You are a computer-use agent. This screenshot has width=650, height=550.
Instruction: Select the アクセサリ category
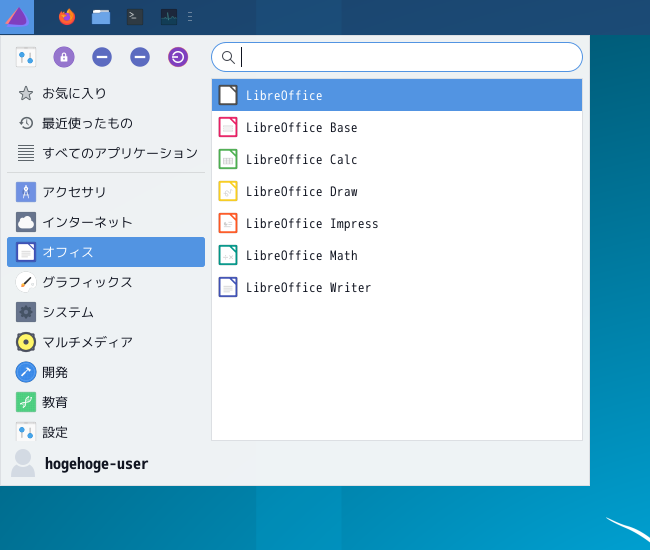point(106,192)
